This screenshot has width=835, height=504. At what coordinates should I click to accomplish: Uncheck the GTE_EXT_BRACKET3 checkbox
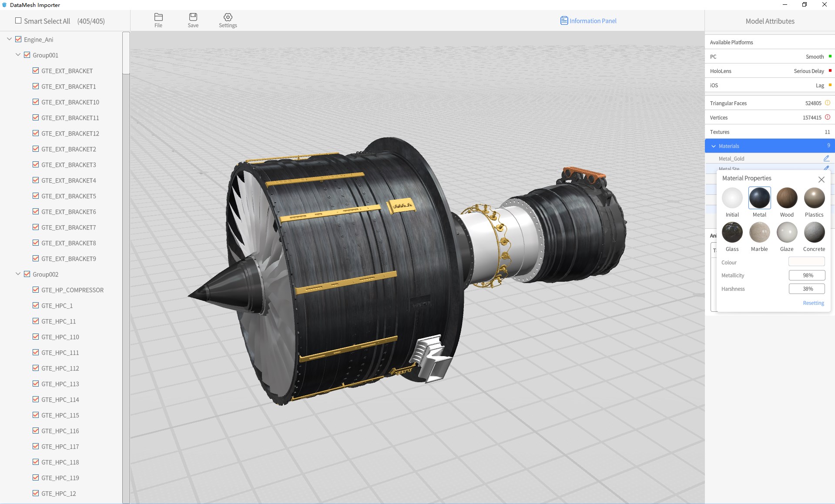coord(36,164)
